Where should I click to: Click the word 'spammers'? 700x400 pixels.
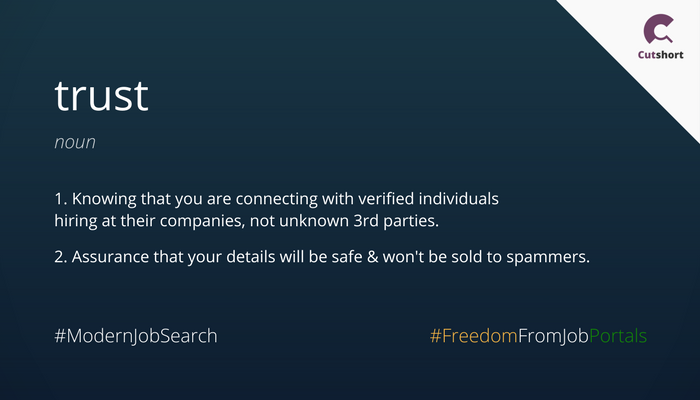click(x=548, y=258)
